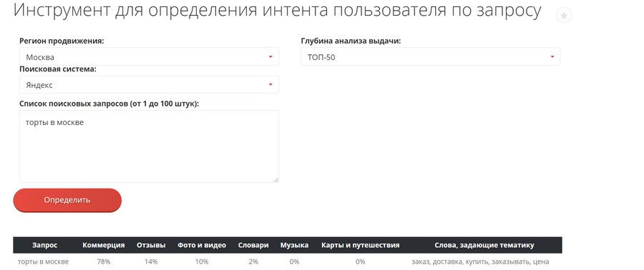The image size is (644, 270).
Task: Open the Регион продвижения dropdown showing Москва
Action: (149, 56)
